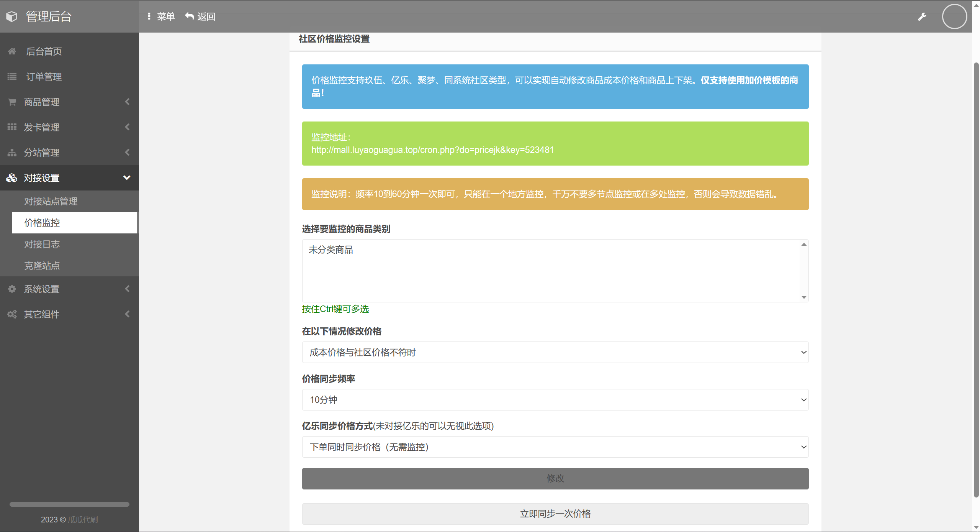This screenshot has height=532, width=980.
Task: Click the 修改 submit button
Action: pyautogui.click(x=555, y=478)
